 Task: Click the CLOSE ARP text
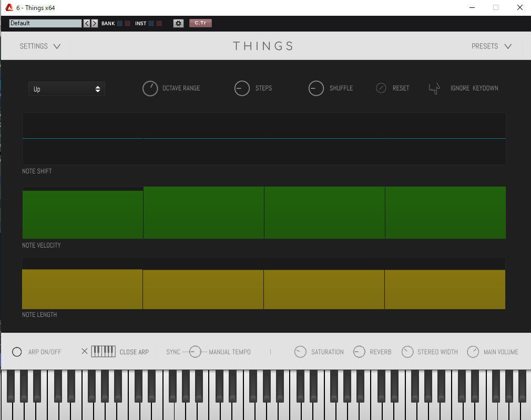(134, 352)
